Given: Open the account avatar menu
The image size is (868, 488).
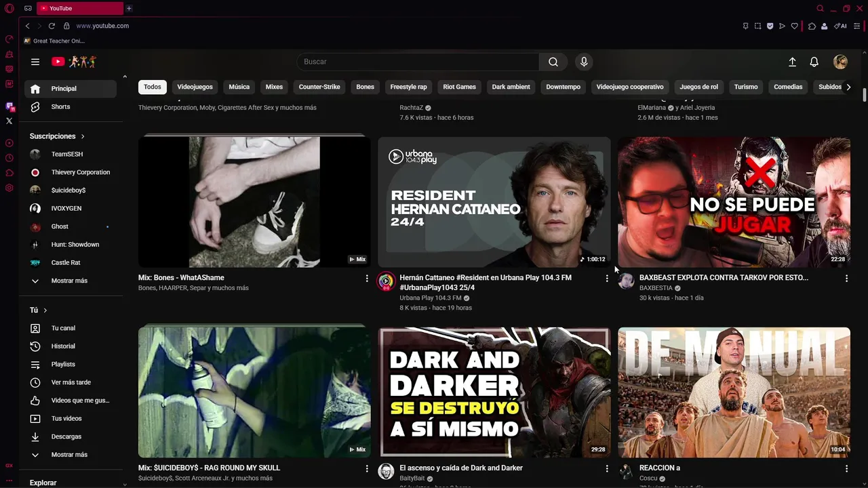Looking at the screenshot, I should click(840, 62).
